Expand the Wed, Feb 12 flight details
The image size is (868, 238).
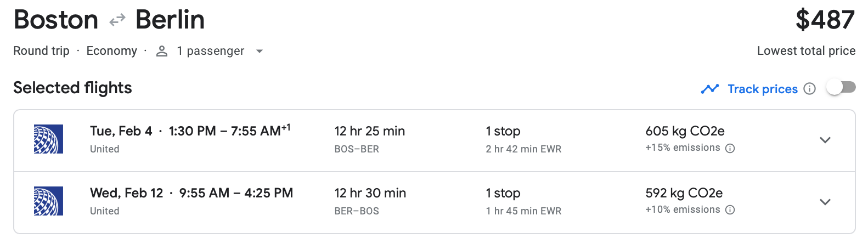825,202
